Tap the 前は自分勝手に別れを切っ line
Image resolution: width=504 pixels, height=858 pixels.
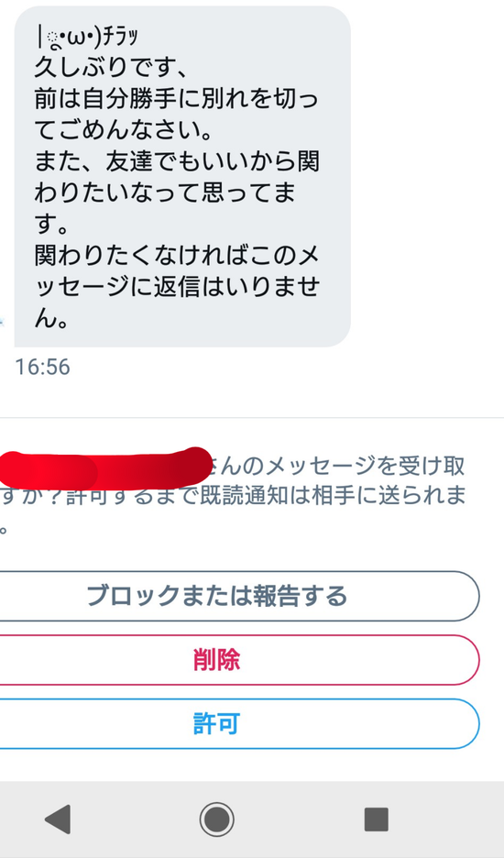pos(176,99)
